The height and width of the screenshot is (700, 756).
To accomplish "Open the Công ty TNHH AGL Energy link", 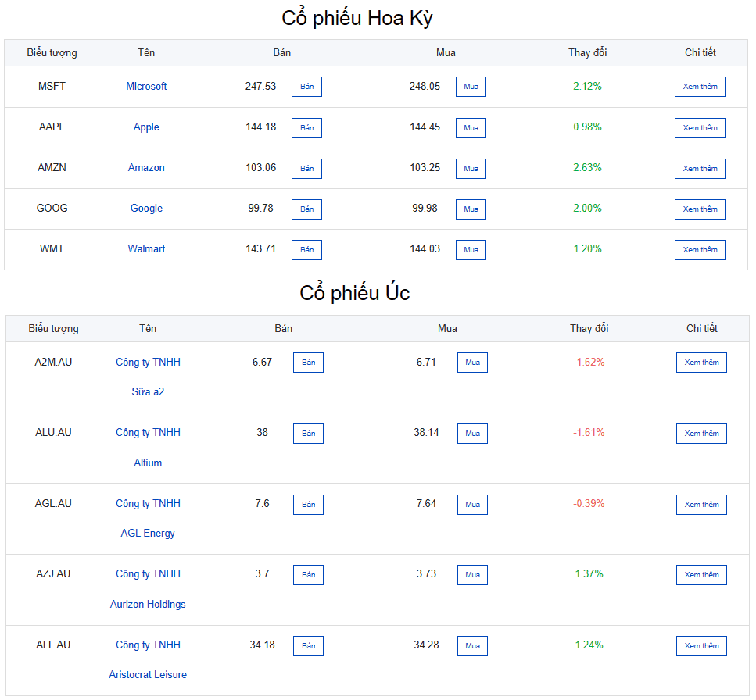I will tap(148, 519).
